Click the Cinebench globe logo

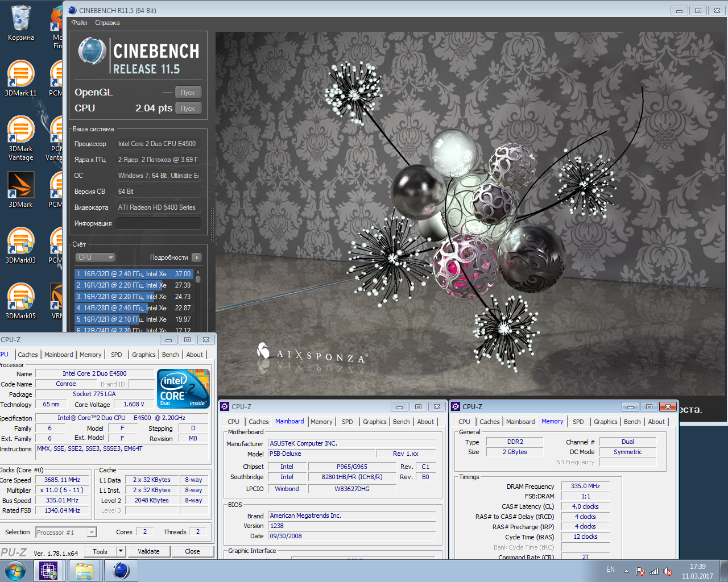click(x=92, y=51)
